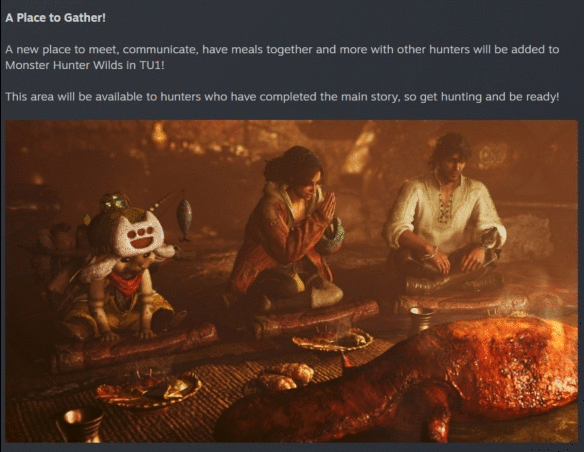Click the "Monster Hunter Wilds in TU1!" text
This screenshot has width=584, height=452.
tap(85, 65)
